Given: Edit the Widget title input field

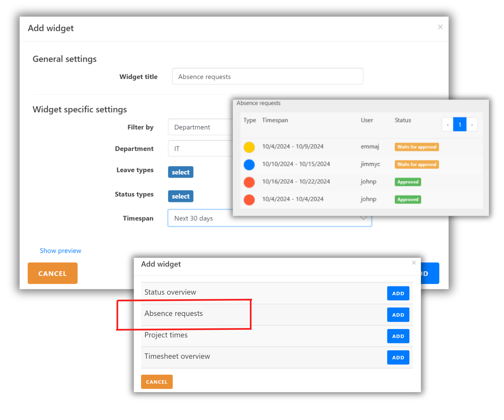Looking at the screenshot, I should [267, 77].
